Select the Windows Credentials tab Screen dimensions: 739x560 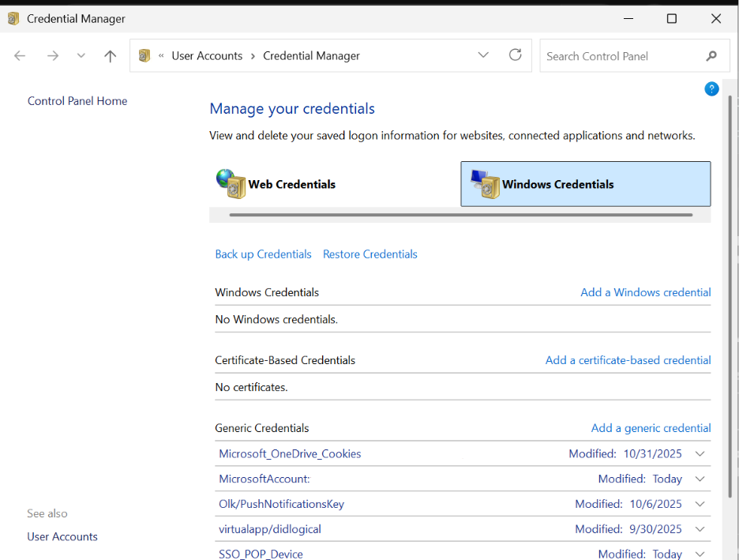pos(557,184)
